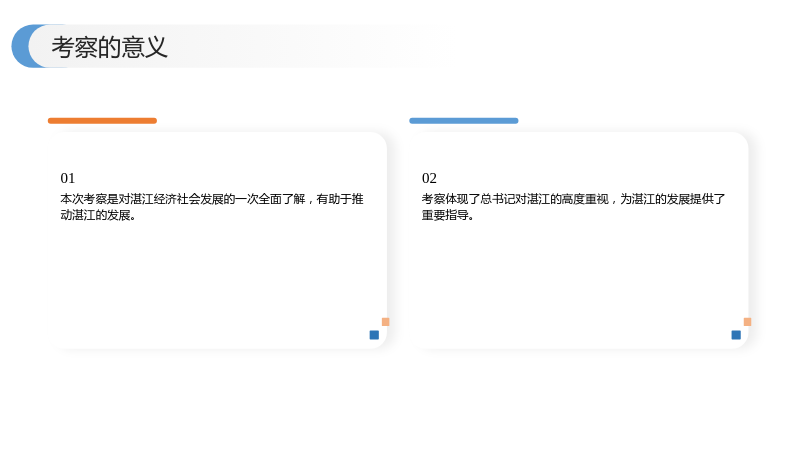Select the left white card's empty area
This screenshot has width=800, height=450.
tap(218, 276)
